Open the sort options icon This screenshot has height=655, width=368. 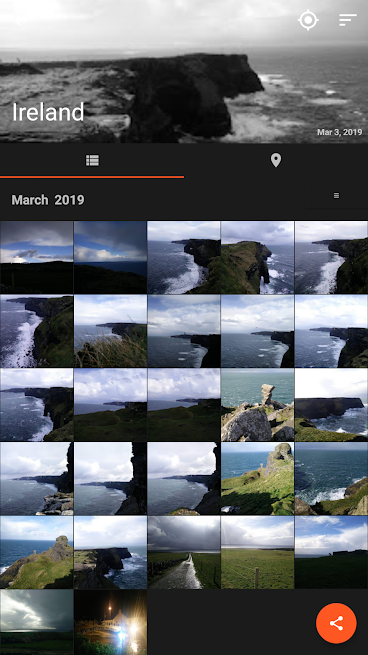pos(348,20)
